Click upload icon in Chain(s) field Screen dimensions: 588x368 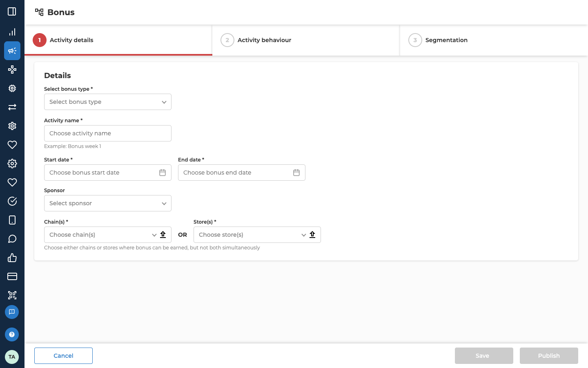(163, 234)
